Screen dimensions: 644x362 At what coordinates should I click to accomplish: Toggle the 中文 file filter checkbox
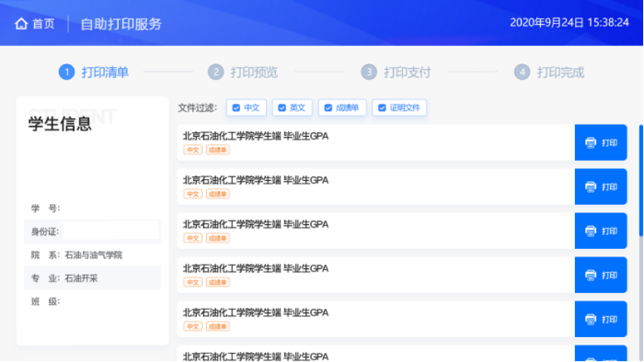[236, 107]
